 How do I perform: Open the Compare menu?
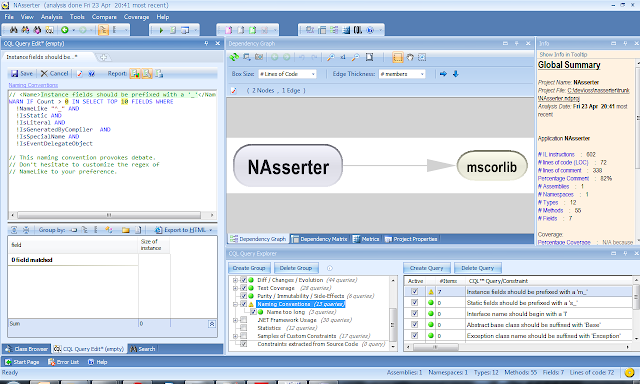[104, 17]
